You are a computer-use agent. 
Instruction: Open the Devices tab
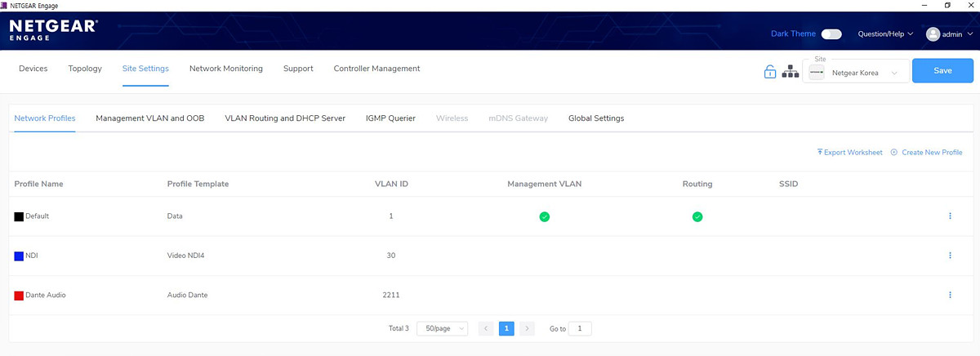point(33,69)
